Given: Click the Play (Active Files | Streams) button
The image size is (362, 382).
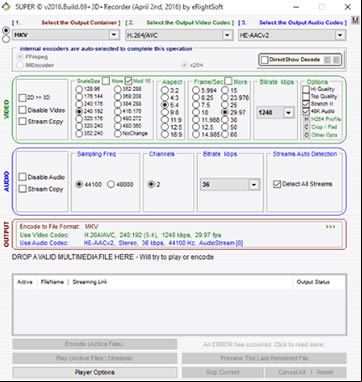Looking at the screenshot, I should (95, 358).
